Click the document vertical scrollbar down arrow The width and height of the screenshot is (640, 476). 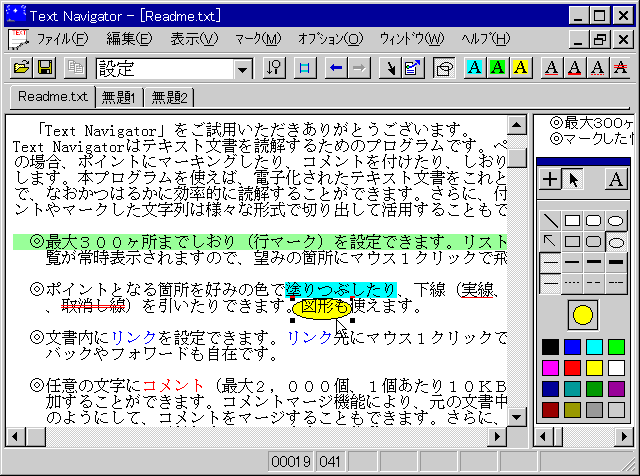[517, 417]
